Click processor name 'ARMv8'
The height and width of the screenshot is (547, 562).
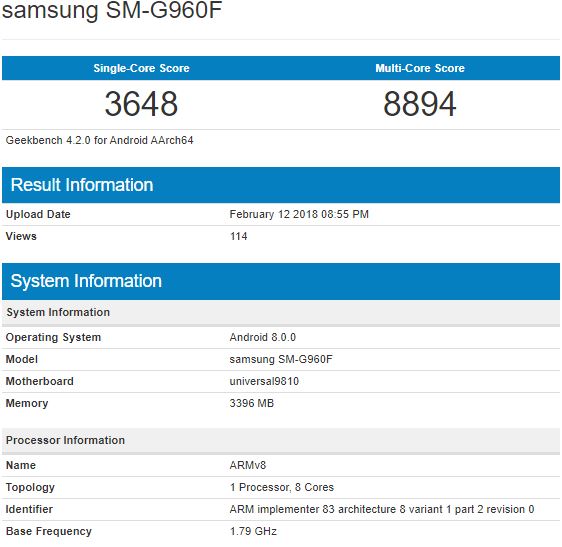tap(248, 465)
